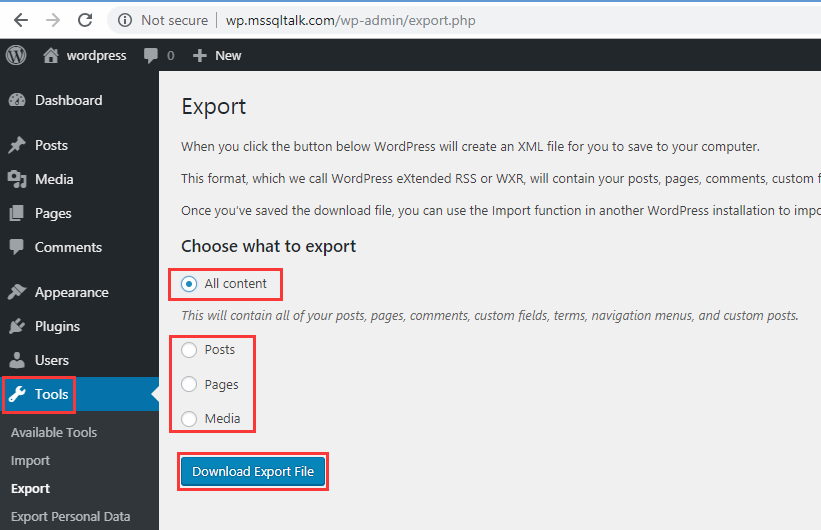Click the Comments bubble icon in sidebar
The height and width of the screenshot is (530, 821).
click(17, 247)
